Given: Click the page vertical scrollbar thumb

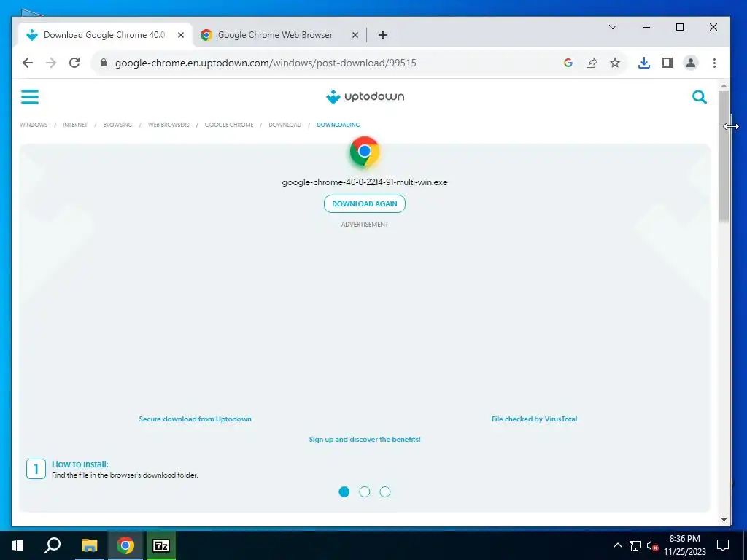Looking at the screenshot, I should click(x=724, y=156).
